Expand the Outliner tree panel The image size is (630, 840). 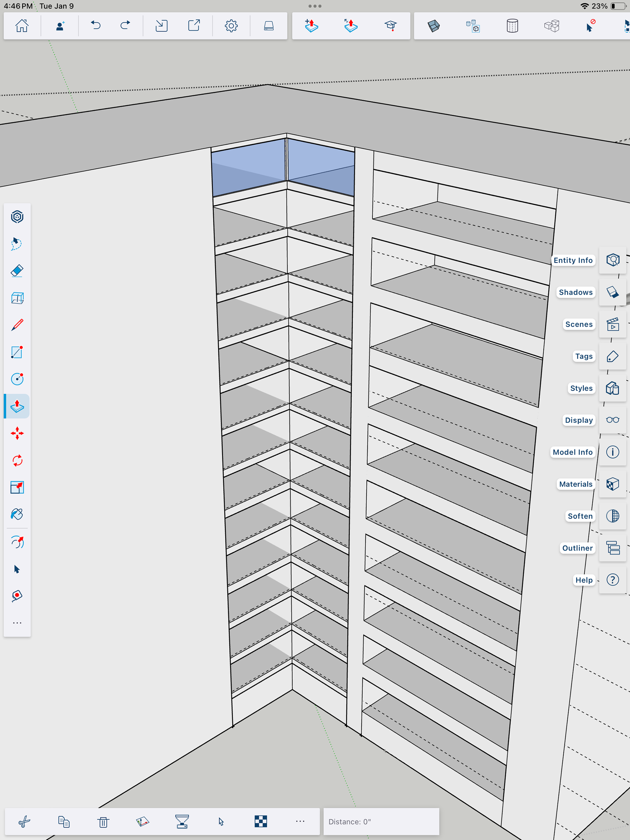tap(613, 548)
